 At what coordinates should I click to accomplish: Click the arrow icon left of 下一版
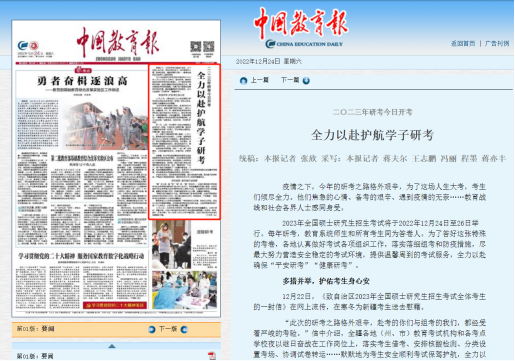[152, 329]
